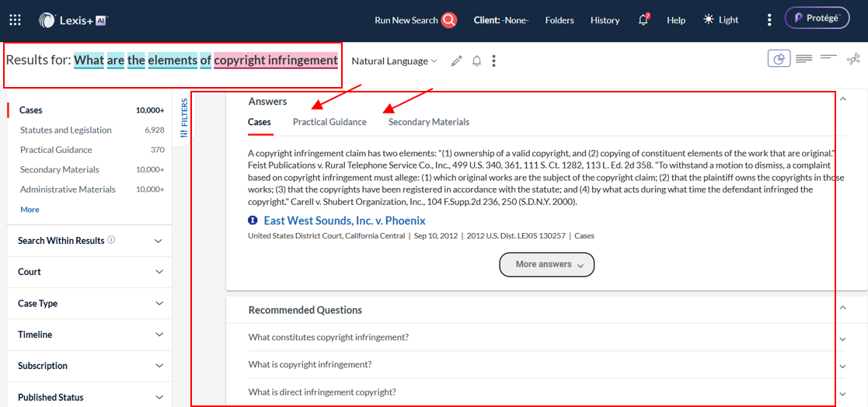Open the top navigation three-dot menu
This screenshot has height=407, width=868.
[769, 20]
